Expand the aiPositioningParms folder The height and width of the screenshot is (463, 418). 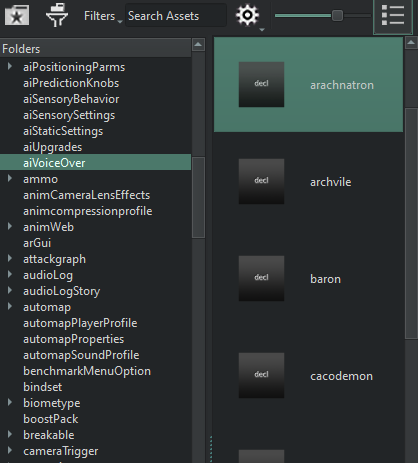coord(10,67)
